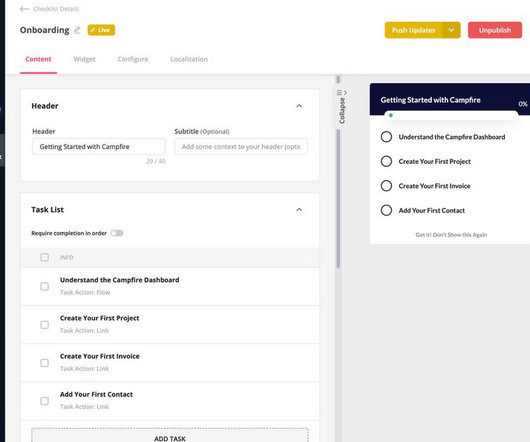The width and height of the screenshot is (530, 442).
Task: Check the Add Your First Contact task checkbox
Action: [45, 401]
